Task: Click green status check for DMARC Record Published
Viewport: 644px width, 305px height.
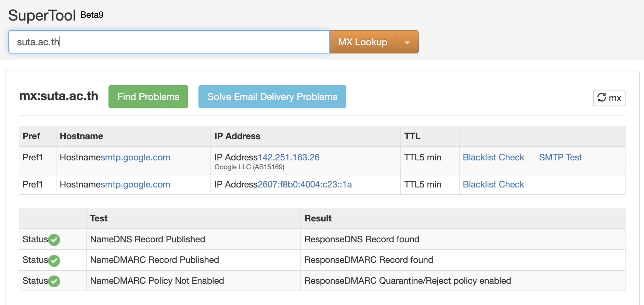Action: coord(54,260)
